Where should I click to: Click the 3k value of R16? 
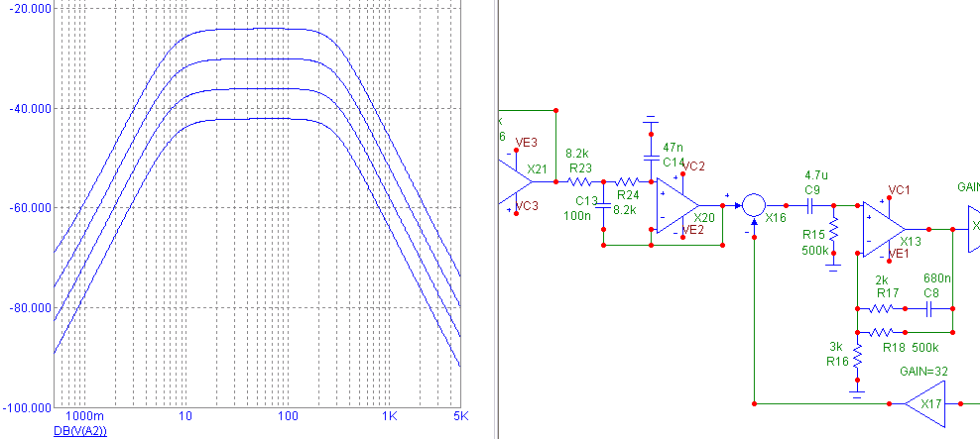pyautogui.click(x=836, y=346)
